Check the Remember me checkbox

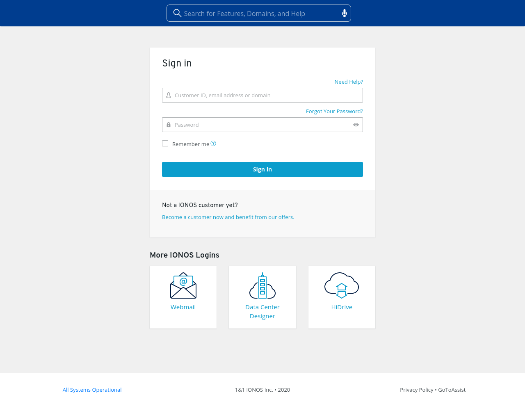coord(165,144)
